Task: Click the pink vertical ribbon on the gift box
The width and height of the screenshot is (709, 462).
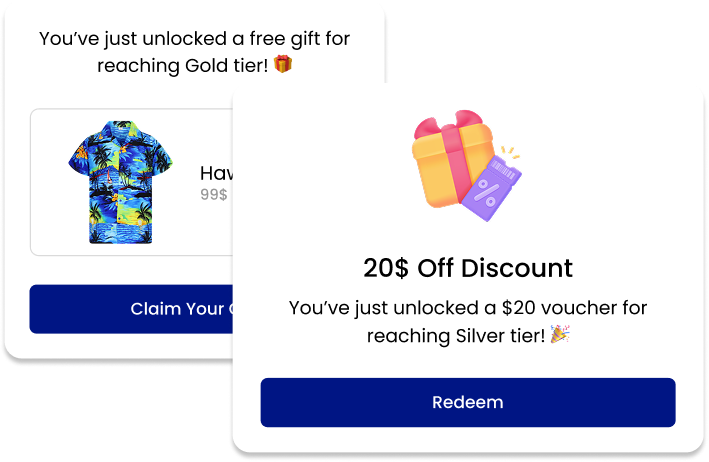Action: pyautogui.click(x=456, y=164)
